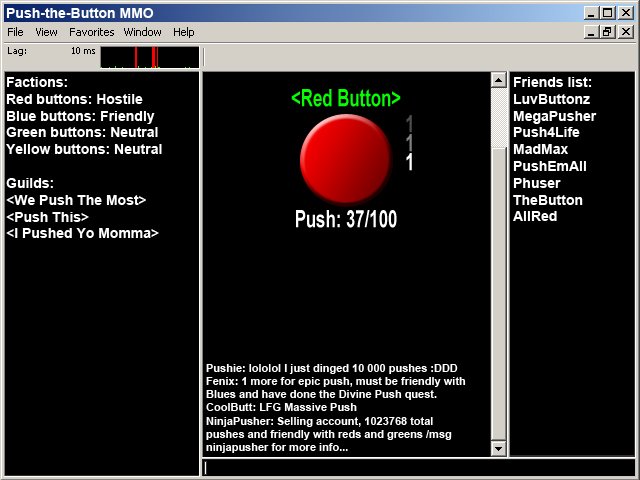Open the Window menu

[142, 32]
